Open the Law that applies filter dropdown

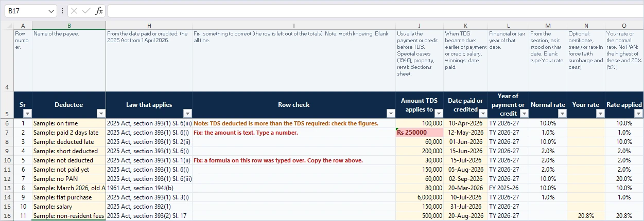[x=187, y=114]
